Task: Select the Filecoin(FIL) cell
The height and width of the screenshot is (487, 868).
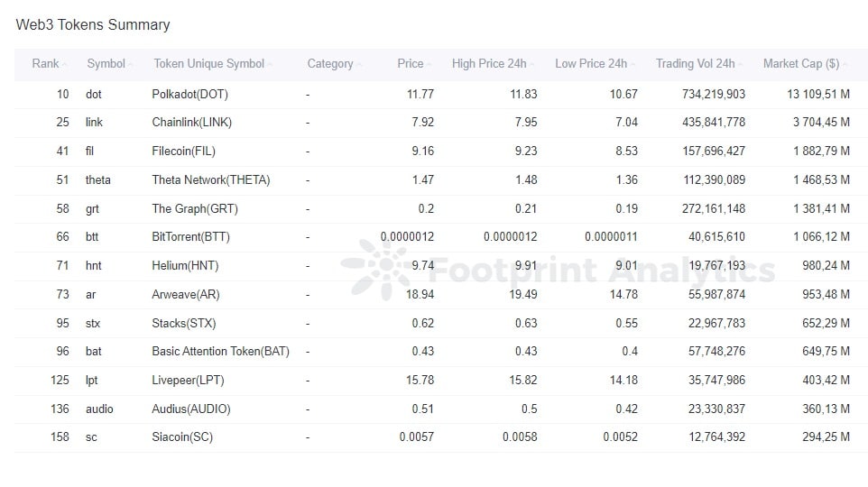Action: [183, 152]
